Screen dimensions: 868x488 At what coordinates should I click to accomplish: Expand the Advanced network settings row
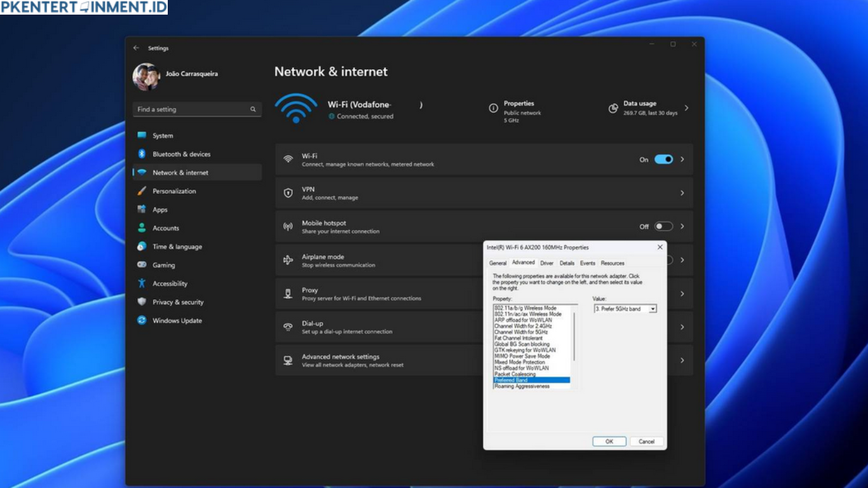click(x=682, y=360)
